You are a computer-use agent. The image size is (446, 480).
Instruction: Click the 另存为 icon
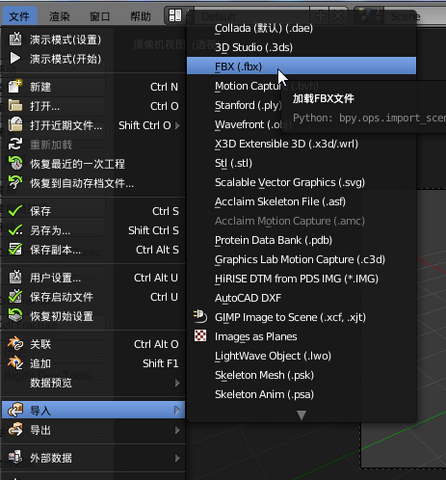tap(15, 230)
